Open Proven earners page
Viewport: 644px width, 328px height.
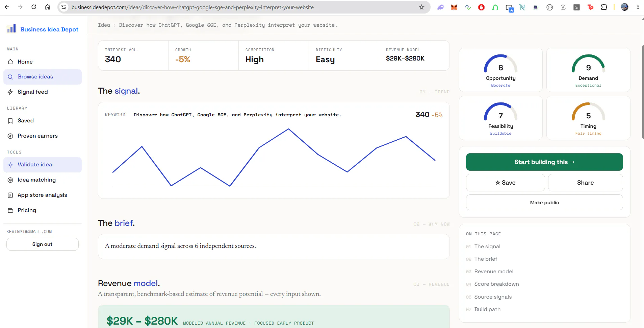point(43,136)
